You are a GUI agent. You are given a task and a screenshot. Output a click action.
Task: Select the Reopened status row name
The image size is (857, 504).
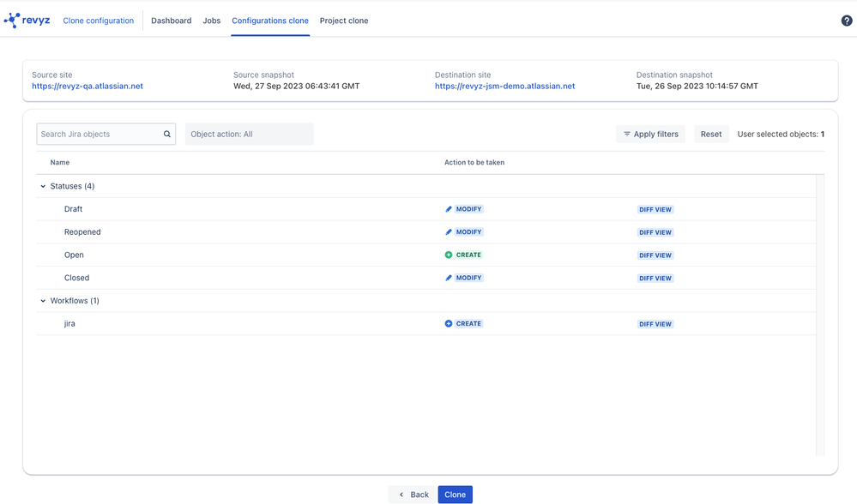click(x=82, y=232)
